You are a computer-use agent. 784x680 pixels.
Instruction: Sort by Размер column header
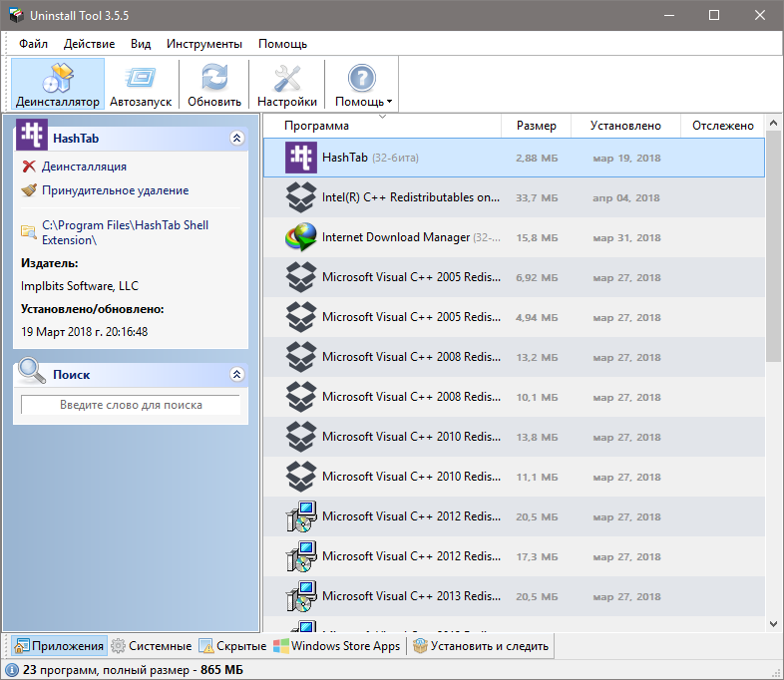(536, 126)
